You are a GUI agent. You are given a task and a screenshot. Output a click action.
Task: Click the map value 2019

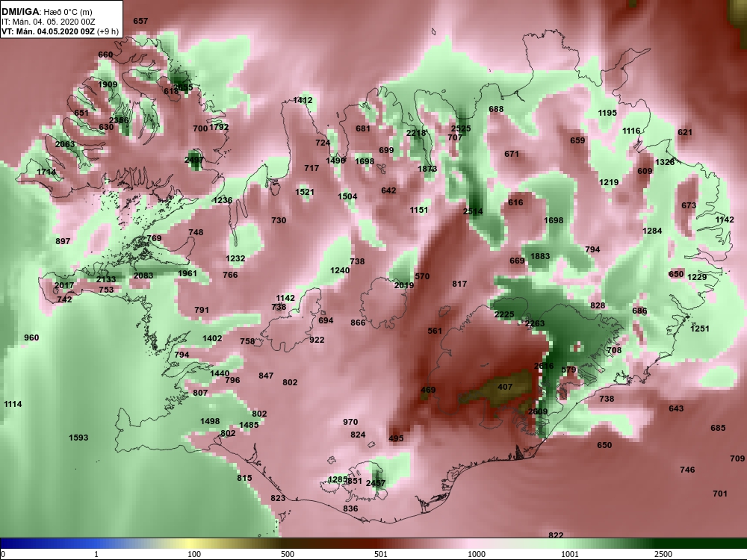tap(404, 285)
